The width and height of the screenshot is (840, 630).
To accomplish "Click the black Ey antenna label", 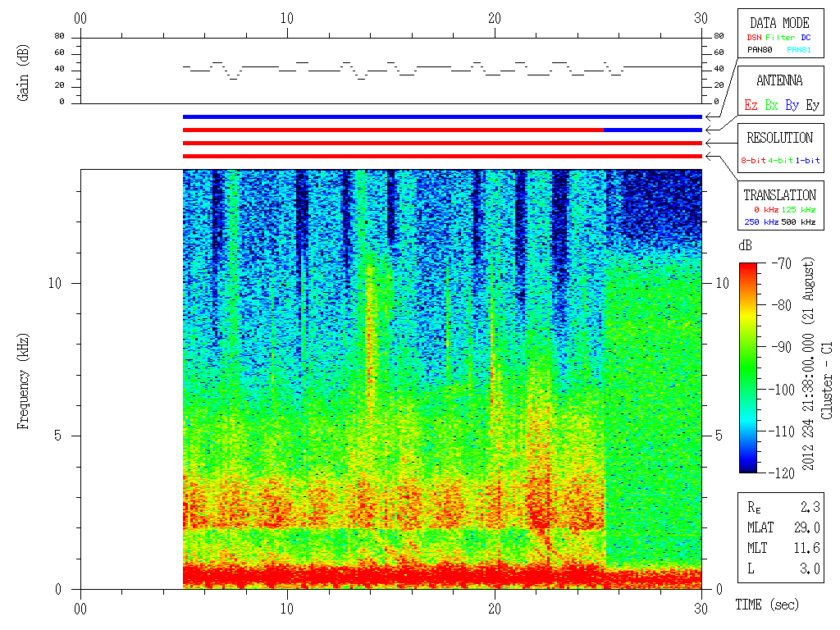I will click(x=813, y=105).
